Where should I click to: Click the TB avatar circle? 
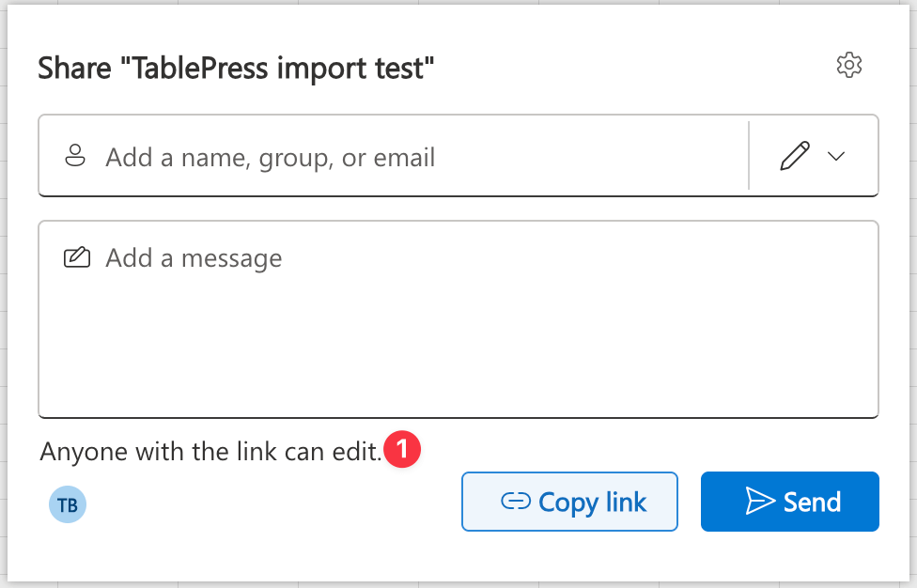(x=67, y=504)
